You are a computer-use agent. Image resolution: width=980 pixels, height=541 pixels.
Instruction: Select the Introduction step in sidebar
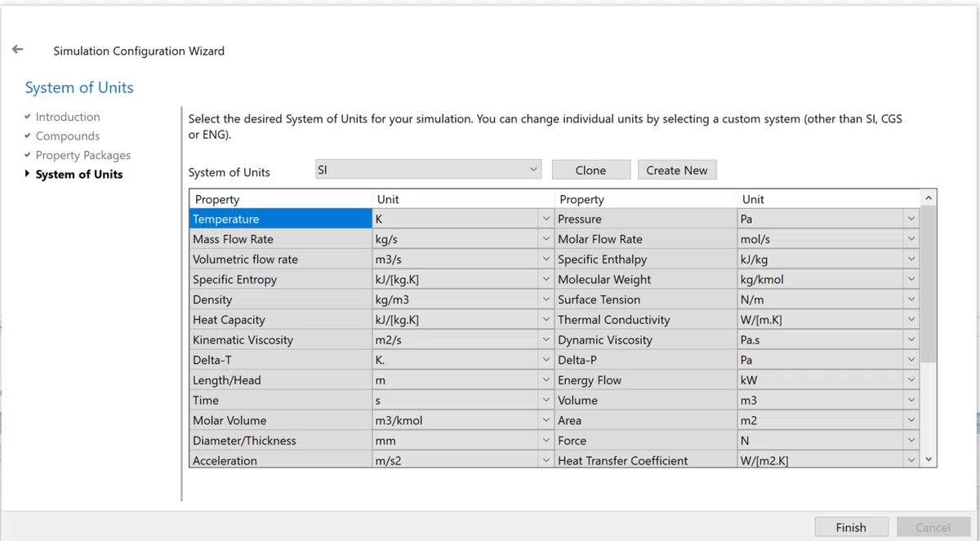[x=68, y=117]
